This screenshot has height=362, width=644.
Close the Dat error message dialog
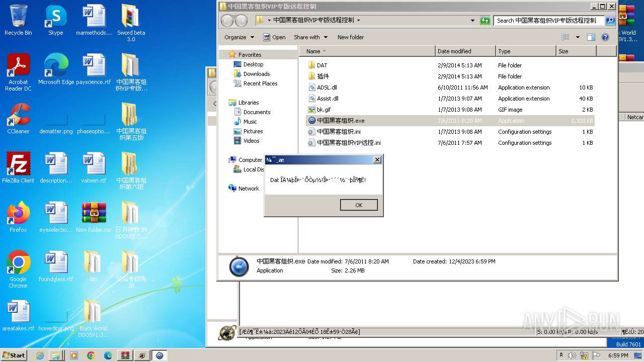coord(377,160)
